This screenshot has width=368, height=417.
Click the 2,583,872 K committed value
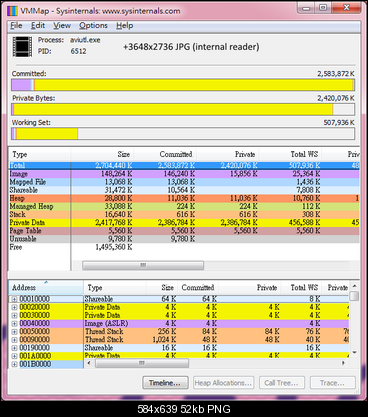336,74
